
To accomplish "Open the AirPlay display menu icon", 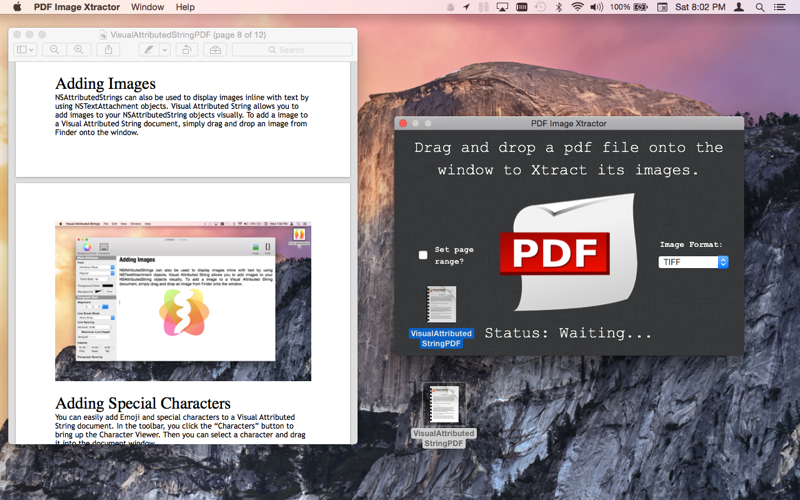I will (x=502, y=7).
